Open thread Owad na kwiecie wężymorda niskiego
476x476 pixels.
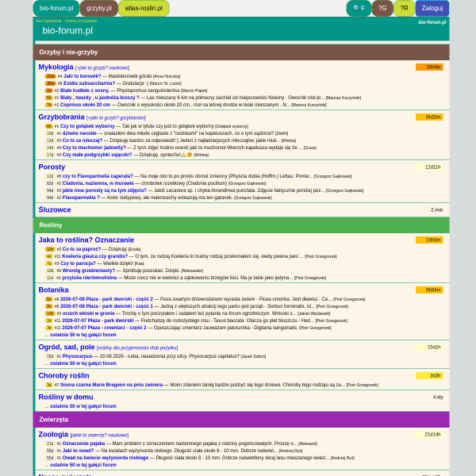(x=106, y=458)
